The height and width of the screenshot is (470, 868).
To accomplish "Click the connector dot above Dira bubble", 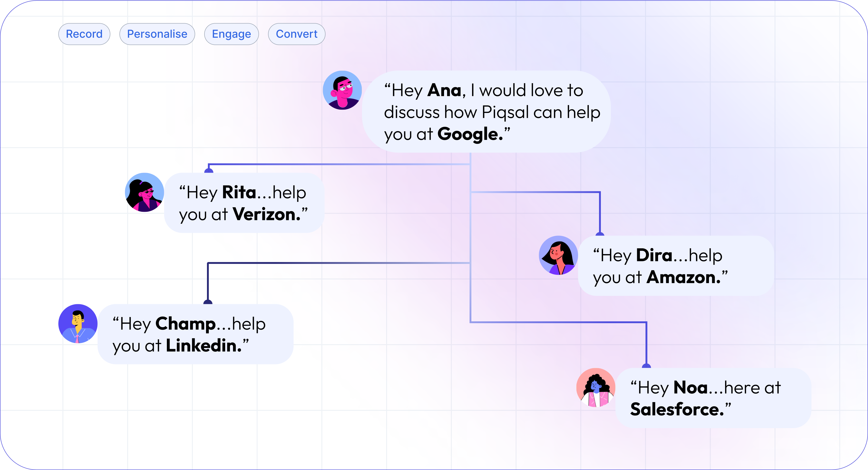I will pyautogui.click(x=600, y=234).
